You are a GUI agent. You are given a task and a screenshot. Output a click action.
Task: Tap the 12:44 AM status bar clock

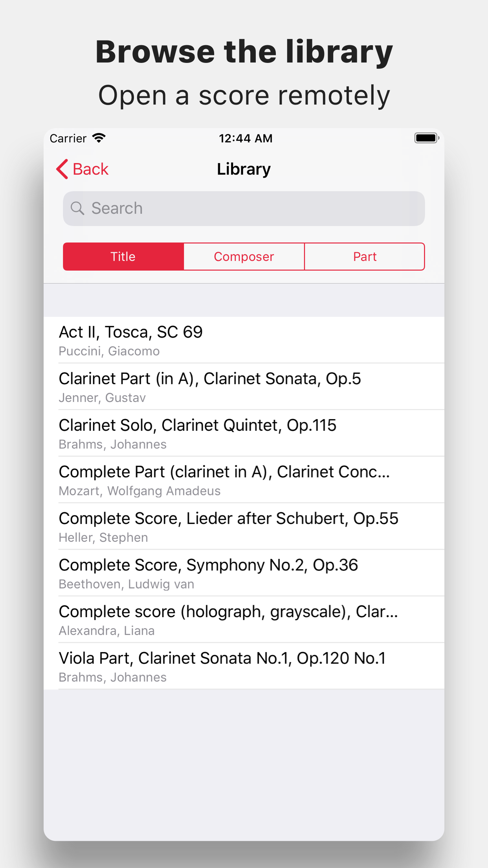[x=246, y=138]
